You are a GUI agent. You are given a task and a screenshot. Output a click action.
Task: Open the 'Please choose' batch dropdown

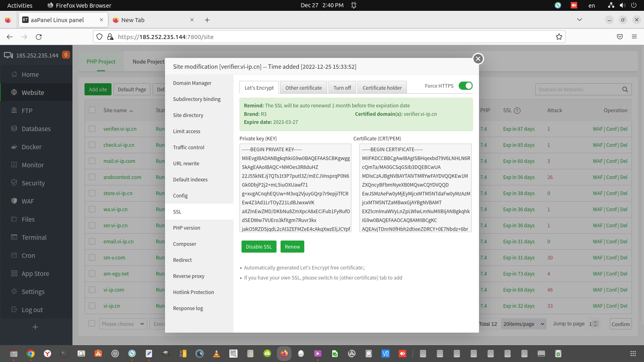123,324
